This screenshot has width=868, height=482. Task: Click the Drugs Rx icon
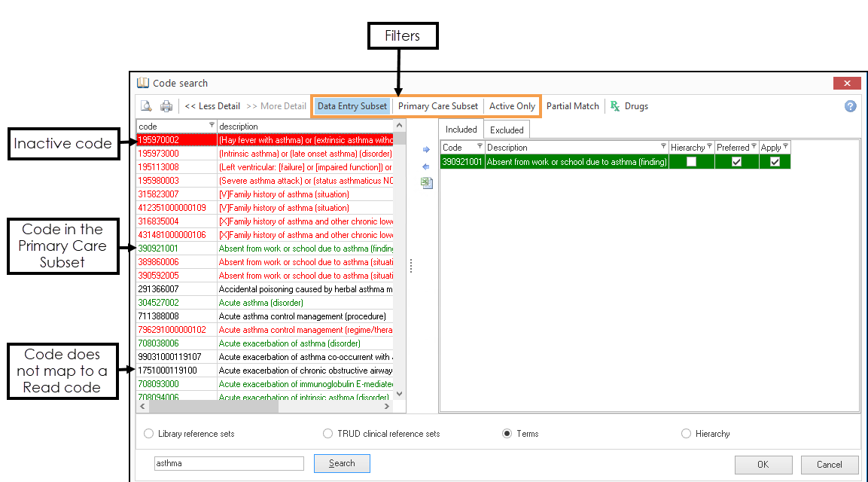point(615,106)
